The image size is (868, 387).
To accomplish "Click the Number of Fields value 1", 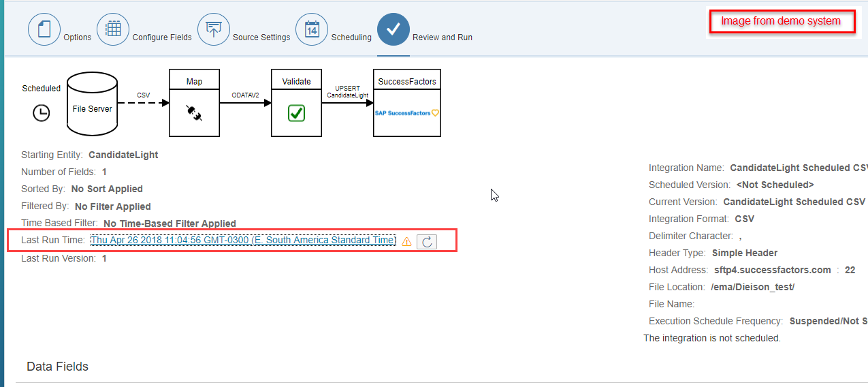I will click(x=104, y=172).
